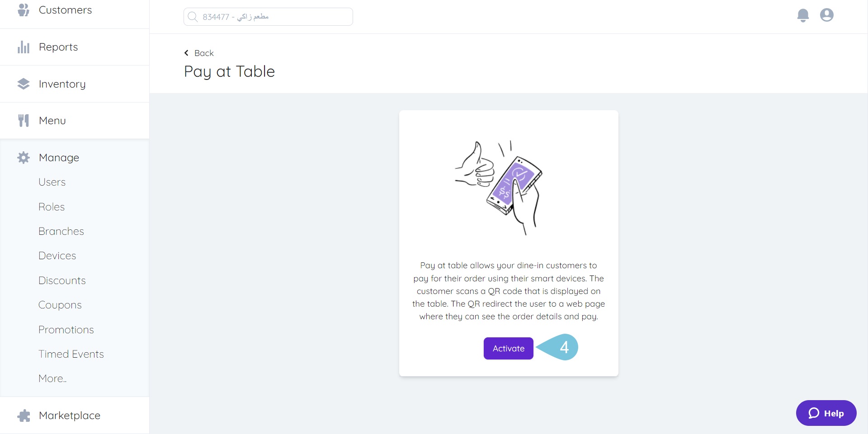The width and height of the screenshot is (868, 434).
Task: Click the Marketplace puzzle piece icon
Action: [24, 415]
